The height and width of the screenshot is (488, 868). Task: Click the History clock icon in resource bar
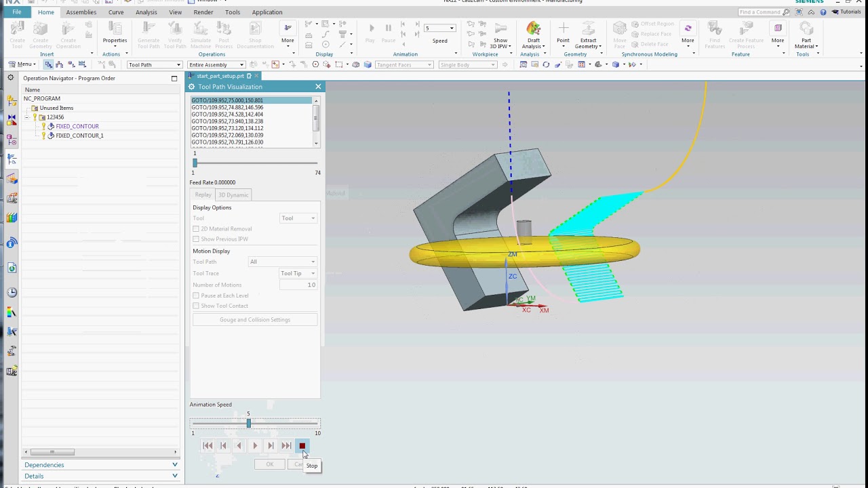click(12, 293)
